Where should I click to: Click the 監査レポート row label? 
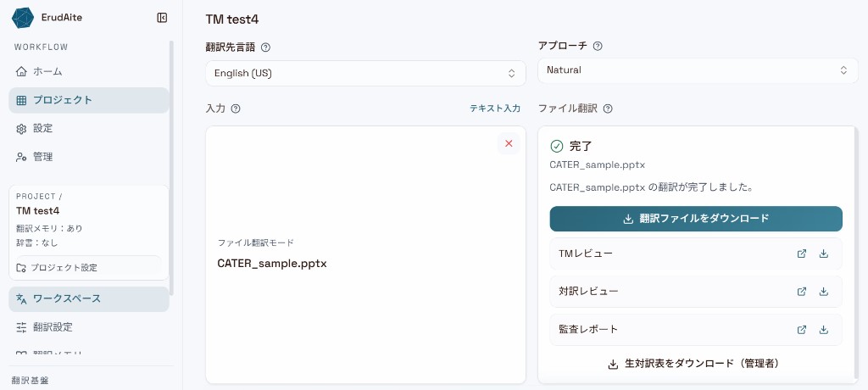click(588, 330)
